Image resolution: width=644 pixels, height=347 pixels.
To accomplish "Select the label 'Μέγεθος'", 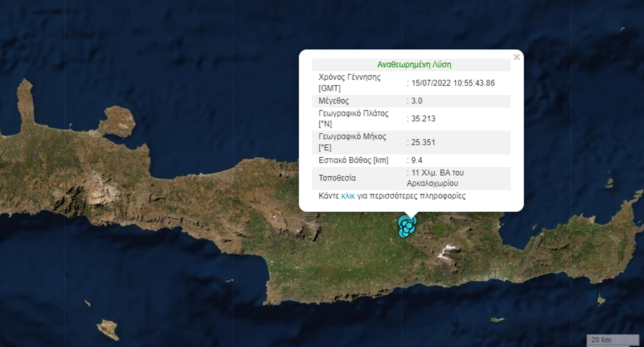I will coord(334,101).
